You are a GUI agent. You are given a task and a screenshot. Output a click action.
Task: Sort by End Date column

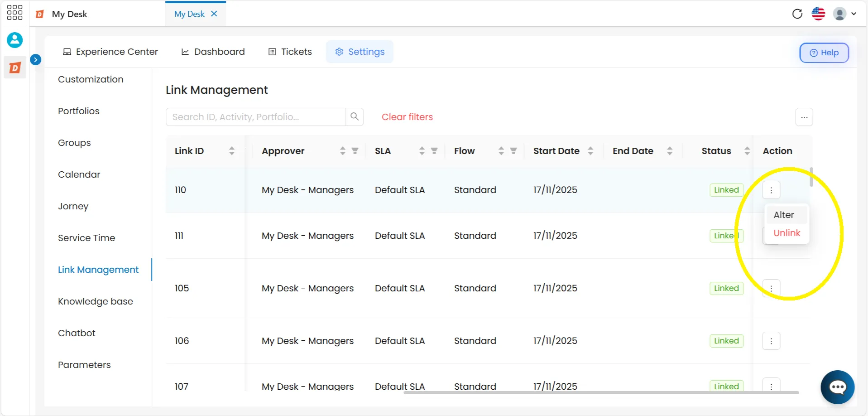pos(670,151)
